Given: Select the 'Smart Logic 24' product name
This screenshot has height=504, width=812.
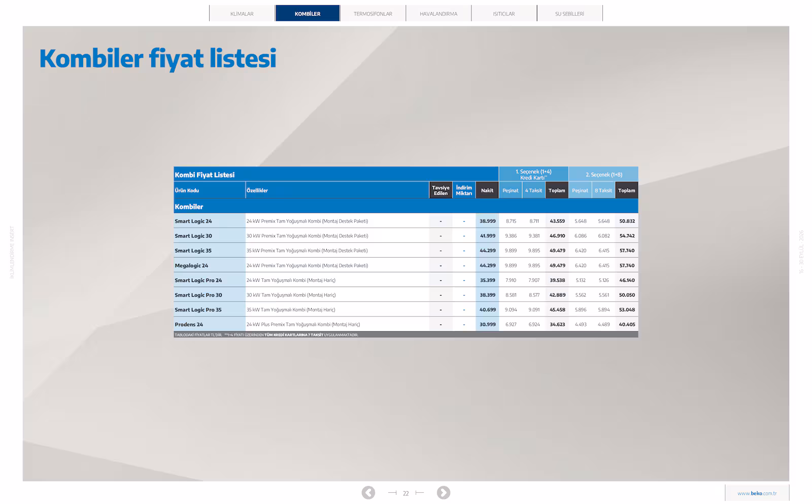Looking at the screenshot, I should coord(193,221).
